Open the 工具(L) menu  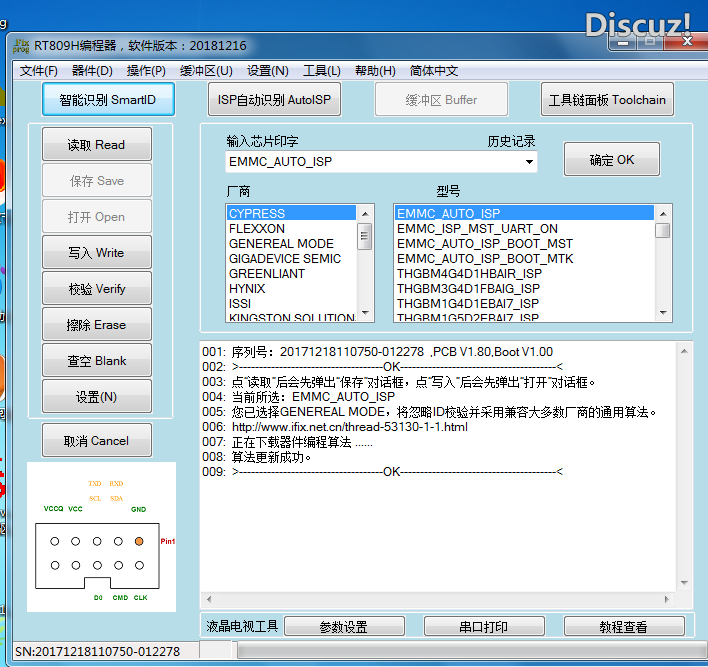point(321,71)
